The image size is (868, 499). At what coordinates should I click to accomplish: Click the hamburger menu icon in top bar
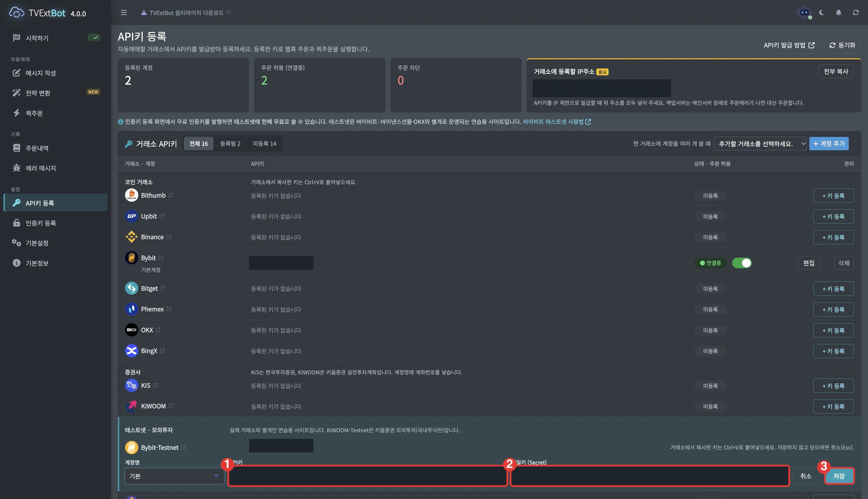click(x=124, y=13)
